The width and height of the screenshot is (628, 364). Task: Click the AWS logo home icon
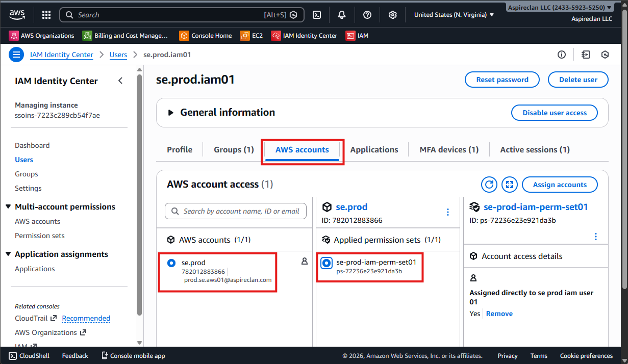click(x=17, y=15)
